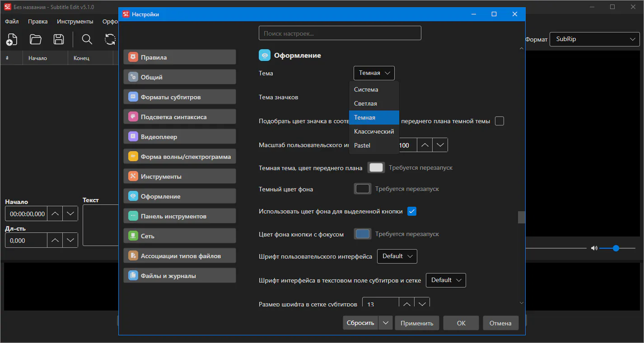This screenshot has height=343, width=644.
Task: Increase the Начало time value
Action: (x=55, y=214)
